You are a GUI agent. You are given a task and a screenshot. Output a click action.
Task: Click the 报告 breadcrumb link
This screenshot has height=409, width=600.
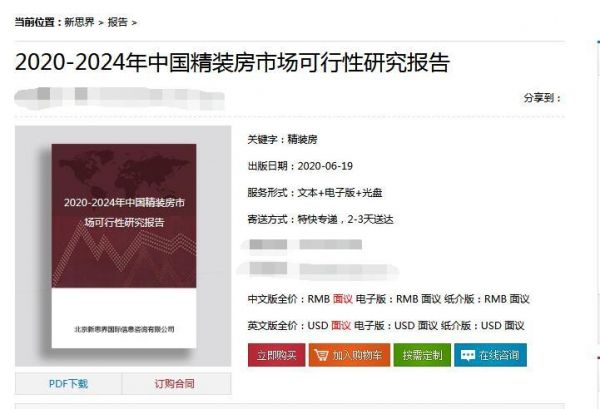click(x=117, y=22)
